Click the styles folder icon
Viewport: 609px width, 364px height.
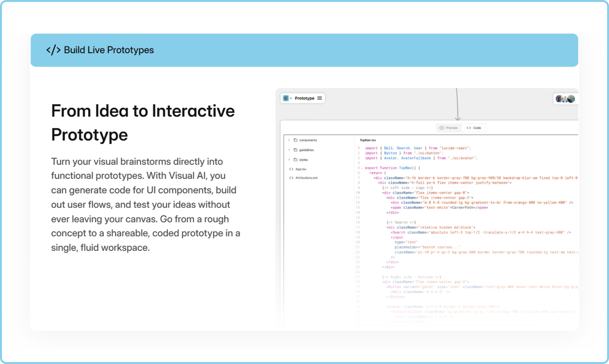click(296, 159)
